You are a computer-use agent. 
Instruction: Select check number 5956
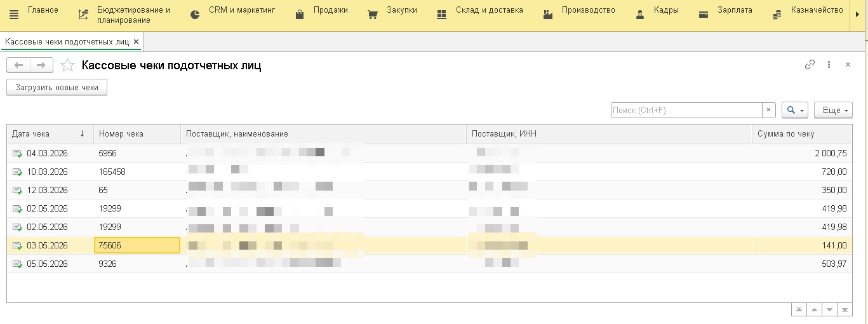click(108, 153)
